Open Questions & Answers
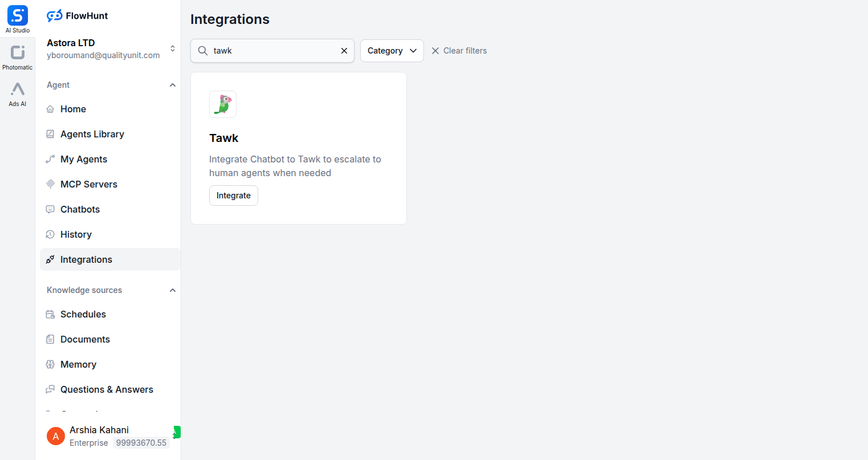868x460 pixels. 107,389
